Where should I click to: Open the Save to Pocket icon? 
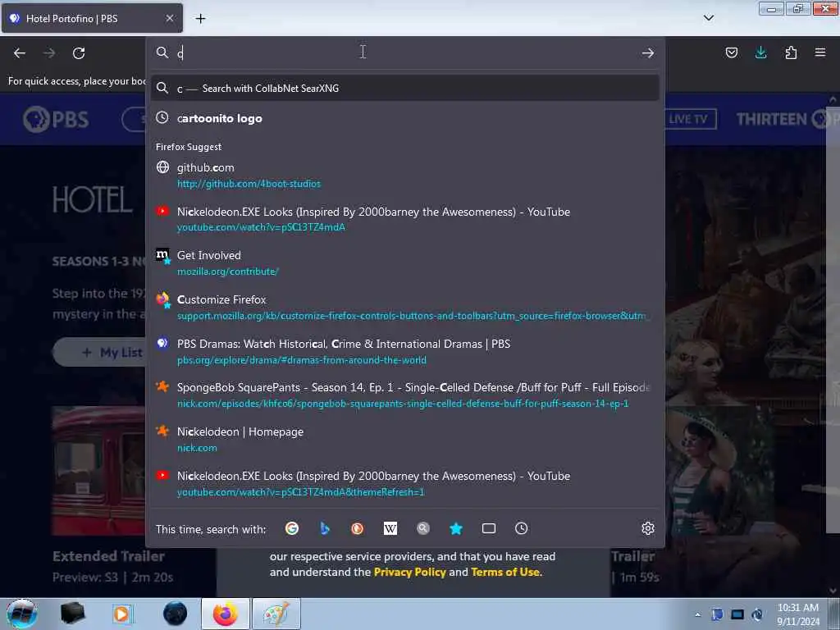(x=731, y=52)
